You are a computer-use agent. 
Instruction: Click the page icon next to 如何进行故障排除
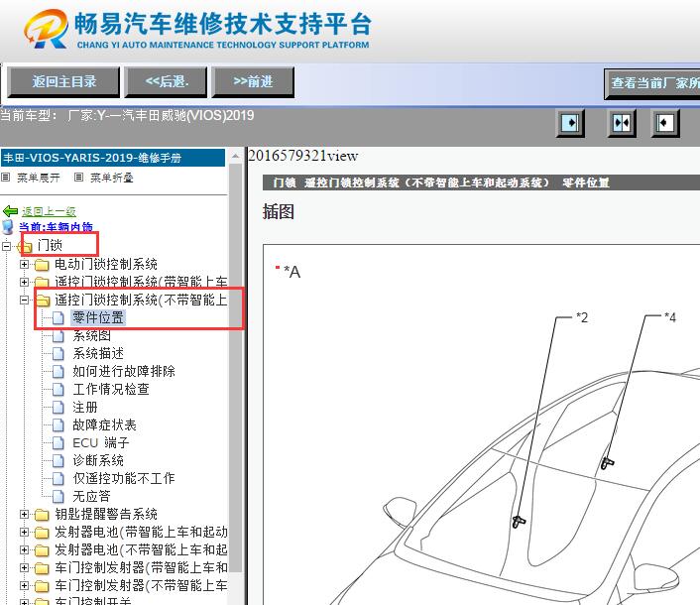coord(58,372)
